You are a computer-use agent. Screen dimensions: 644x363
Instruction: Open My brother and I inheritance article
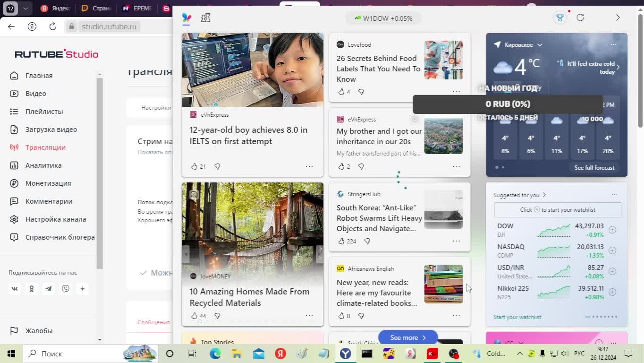coord(379,137)
